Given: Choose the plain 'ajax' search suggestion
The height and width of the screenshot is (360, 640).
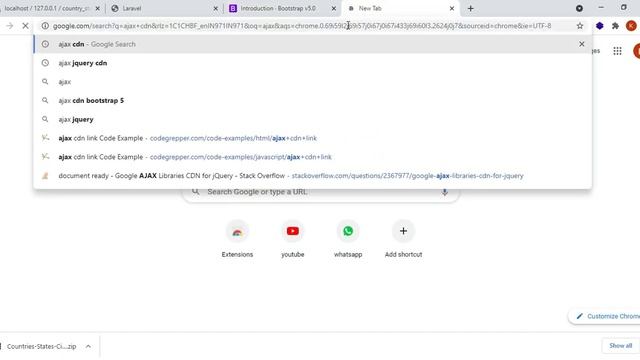Looking at the screenshot, I should tap(313, 82).
